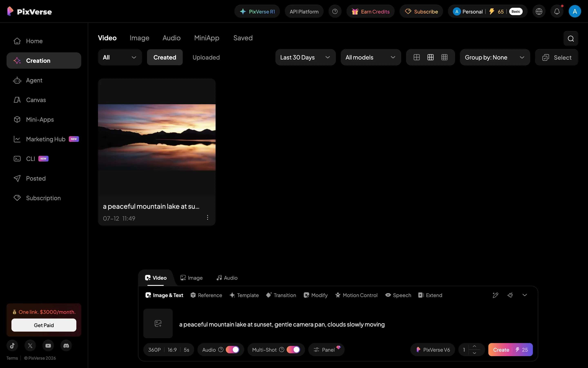Open Marketing Hub in the sidebar
The width and height of the screenshot is (588, 368).
pos(44,139)
